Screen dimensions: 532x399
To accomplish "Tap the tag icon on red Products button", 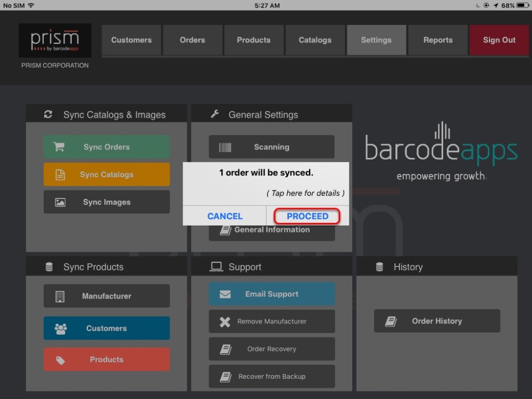I will 61,360.
